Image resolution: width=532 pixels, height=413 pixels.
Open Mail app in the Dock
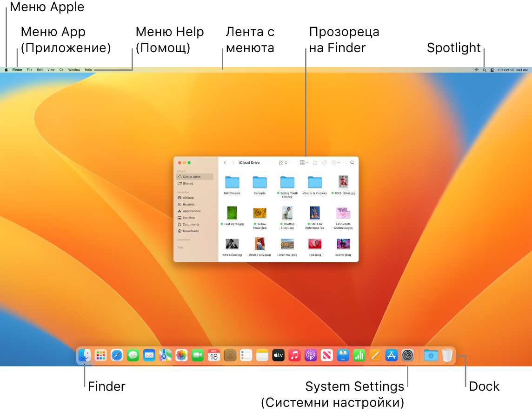[x=149, y=355]
